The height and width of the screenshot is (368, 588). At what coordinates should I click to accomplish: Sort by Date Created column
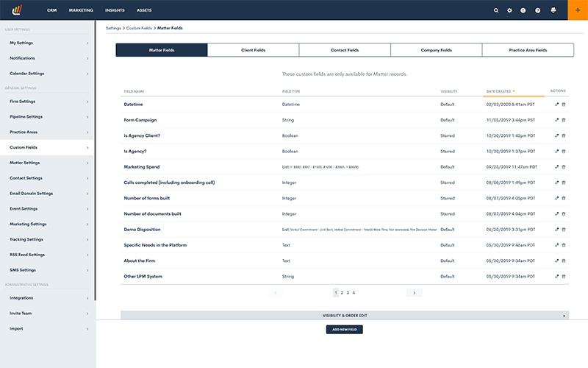[x=501, y=91]
